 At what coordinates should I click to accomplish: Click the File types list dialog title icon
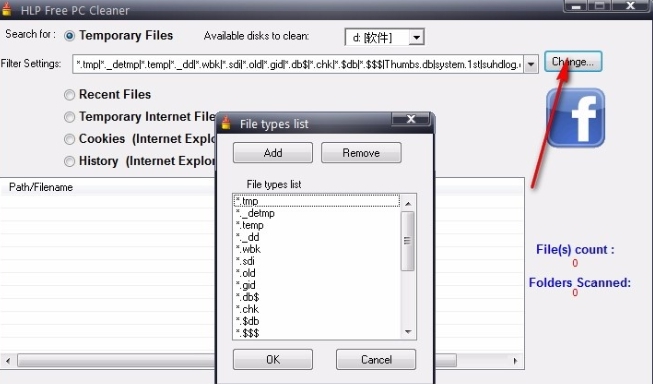point(226,123)
